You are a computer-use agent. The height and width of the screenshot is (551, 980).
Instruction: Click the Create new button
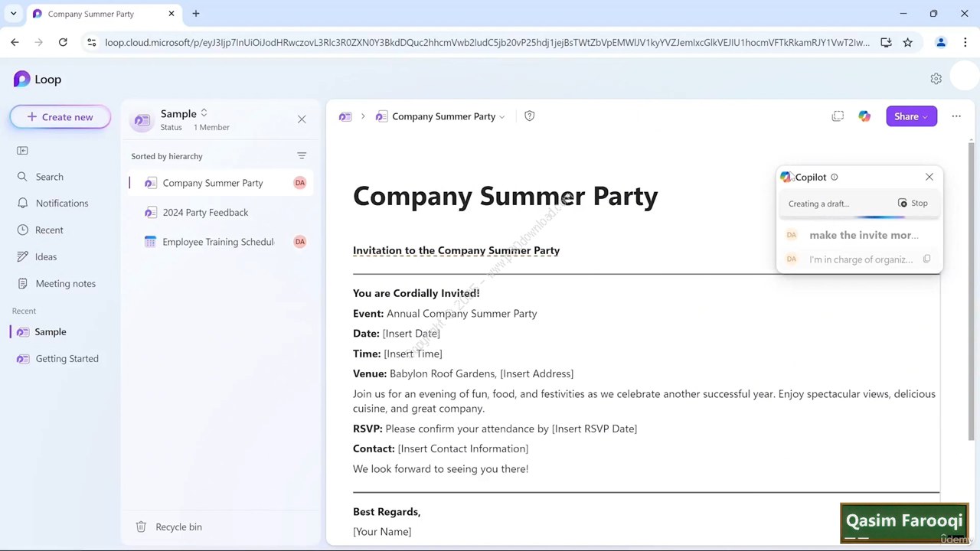60,117
